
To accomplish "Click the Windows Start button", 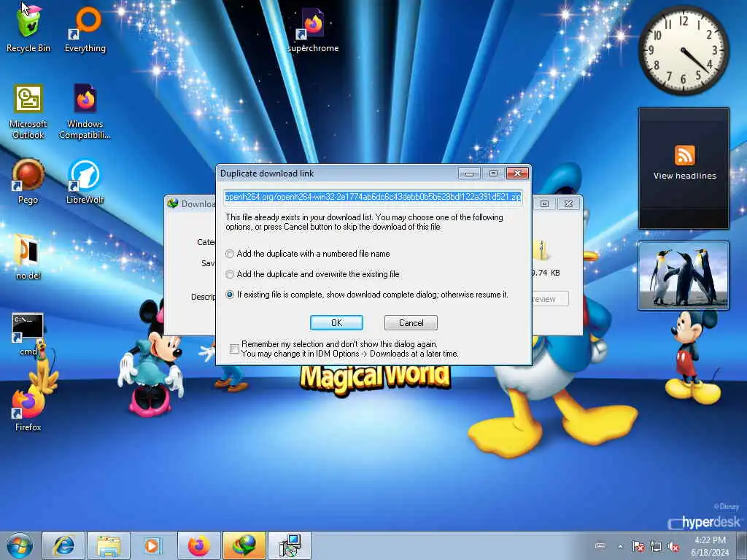I will tap(20, 545).
